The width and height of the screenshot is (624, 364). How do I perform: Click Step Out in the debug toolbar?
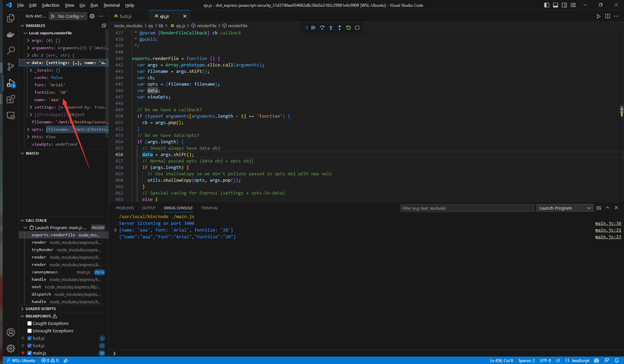tap(340, 28)
